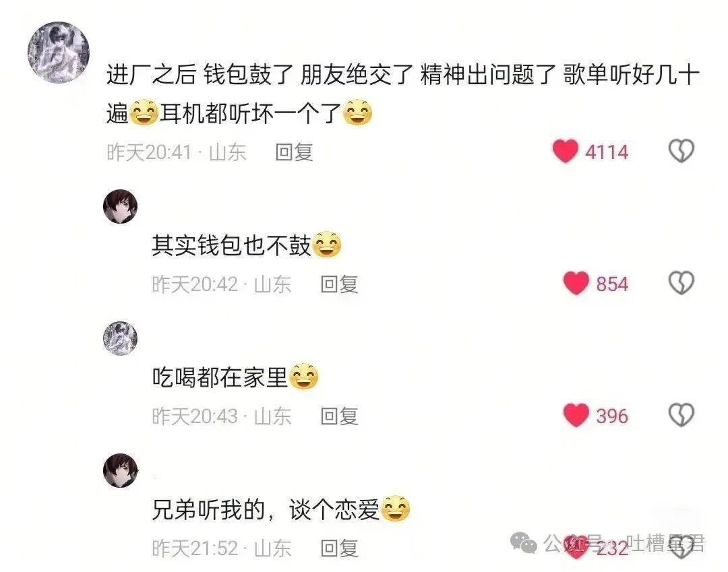Image resolution: width=728 pixels, height=572 pixels.
Task: Select the 进厂之后 comment text
Action: 403,94
